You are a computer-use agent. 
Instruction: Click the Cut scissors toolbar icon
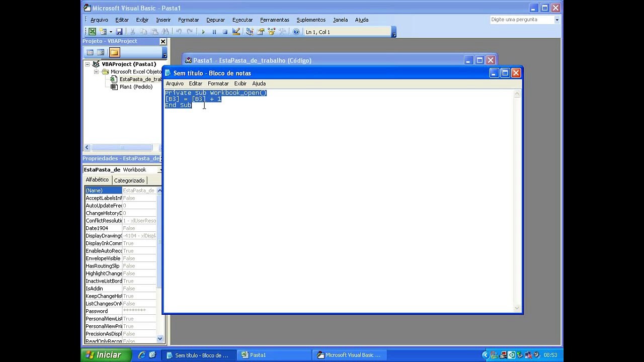point(132,32)
